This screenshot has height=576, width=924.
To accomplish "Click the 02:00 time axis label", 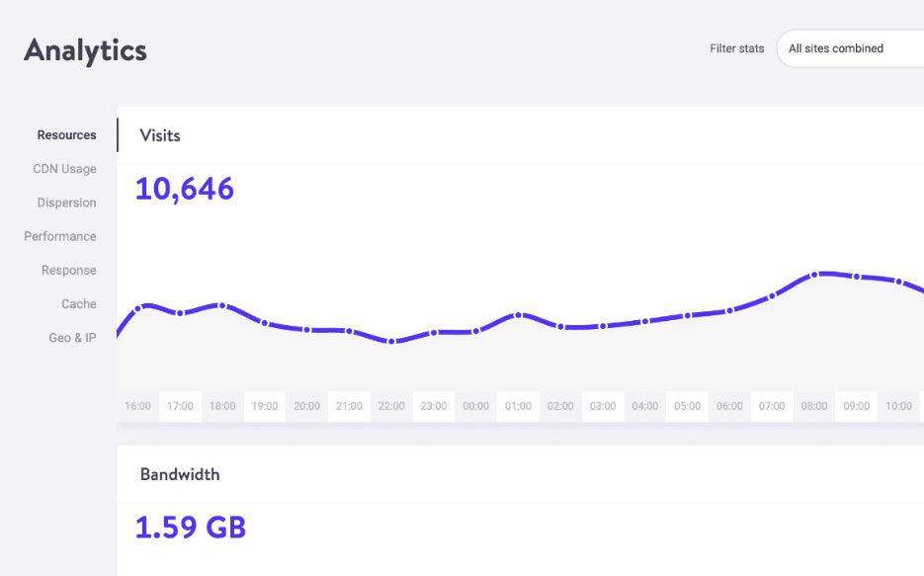I will (560, 406).
